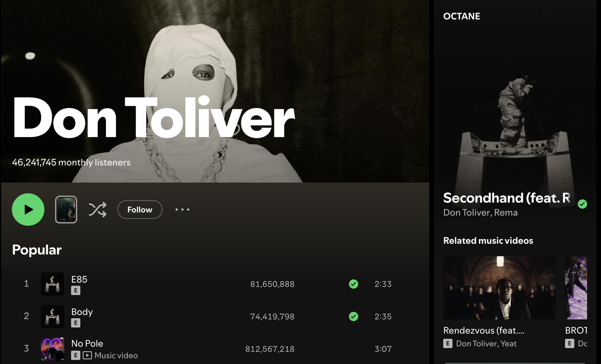This screenshot has height=364, width=601.
Task: Click the Music video icon under No Pole
Action: 87,355
